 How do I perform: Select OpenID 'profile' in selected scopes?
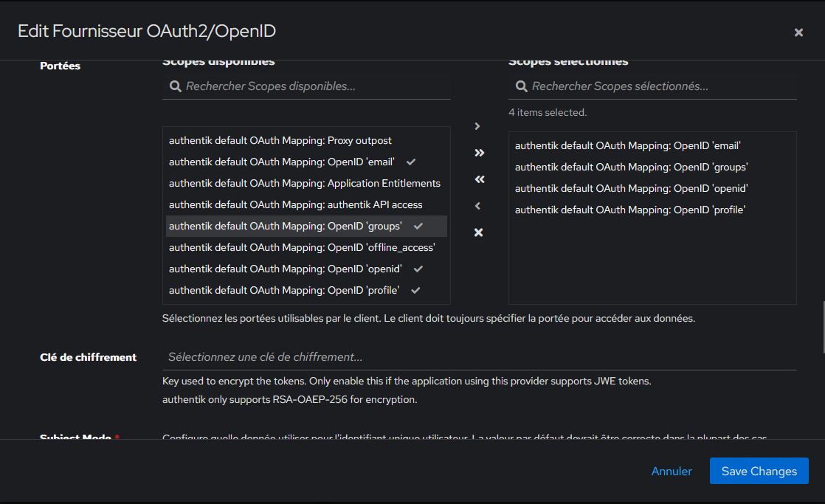tap(652, 210)
